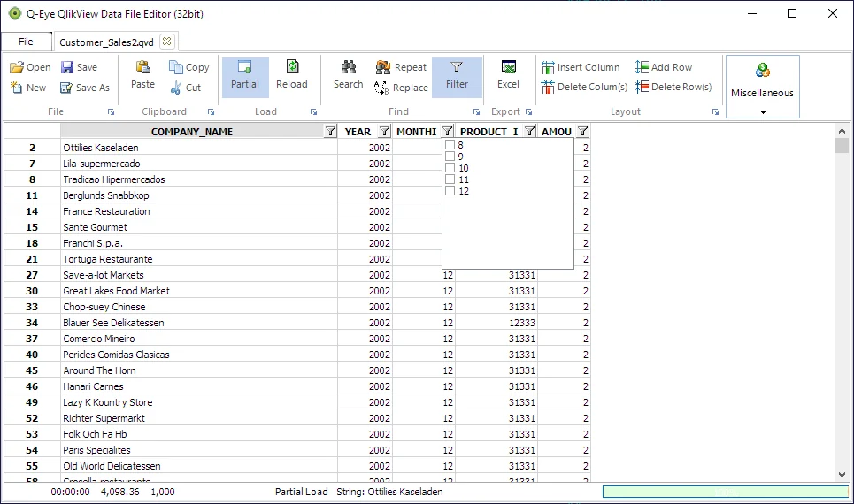Select the Great Lakes Food Market cell
Viewport: 854px width, 504px height.
(x=199, y=291)
